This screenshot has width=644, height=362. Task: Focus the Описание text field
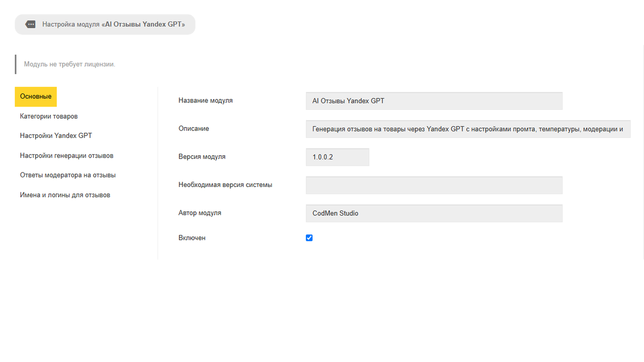(x=468, y=129)
